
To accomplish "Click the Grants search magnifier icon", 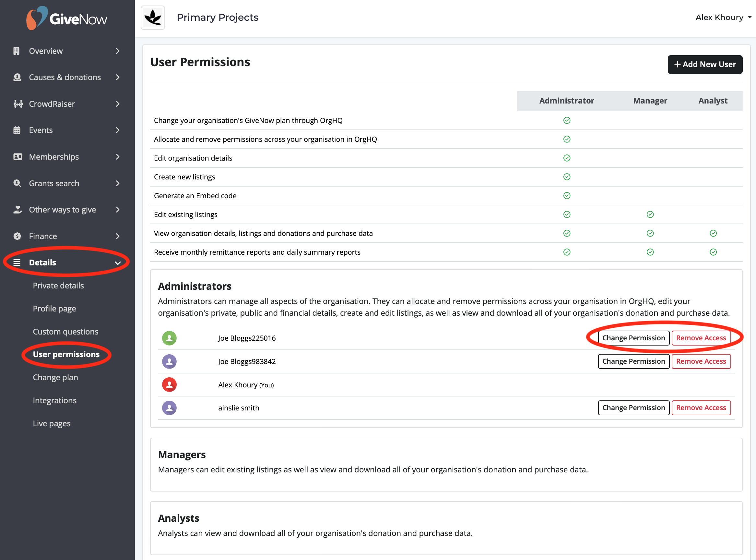I will (x=17, y=183).
